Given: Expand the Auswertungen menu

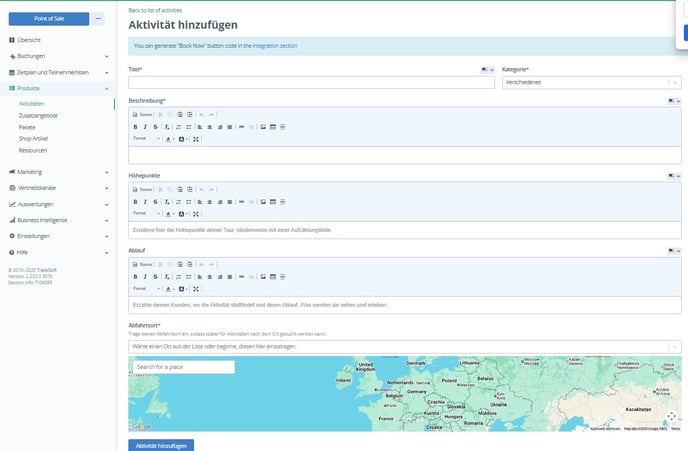Looking at the screenshot, I should [58, 204].
